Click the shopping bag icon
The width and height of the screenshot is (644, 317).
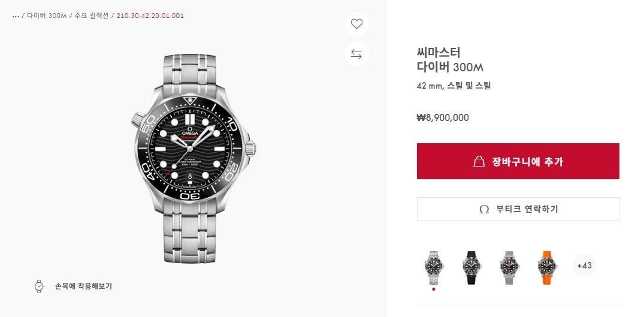pyautogui.click(x=479, y=161)
